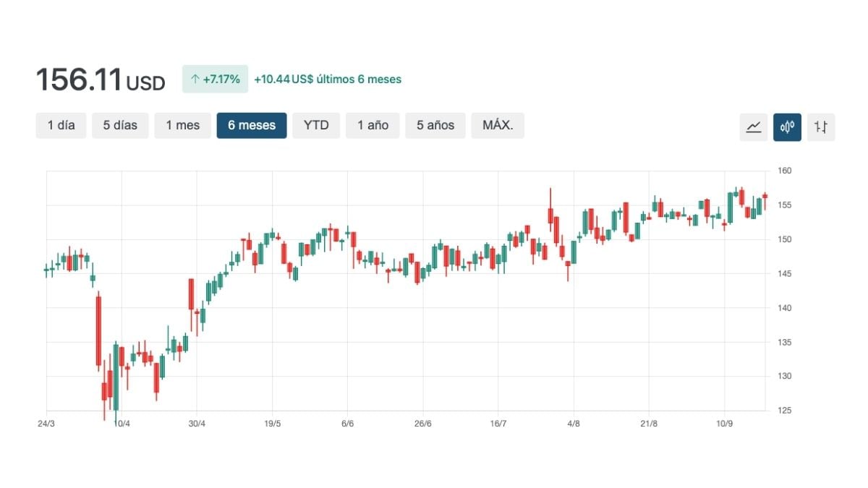868x488 pixels.
Task: Switch to the line chart view icon
Action: 754,127
